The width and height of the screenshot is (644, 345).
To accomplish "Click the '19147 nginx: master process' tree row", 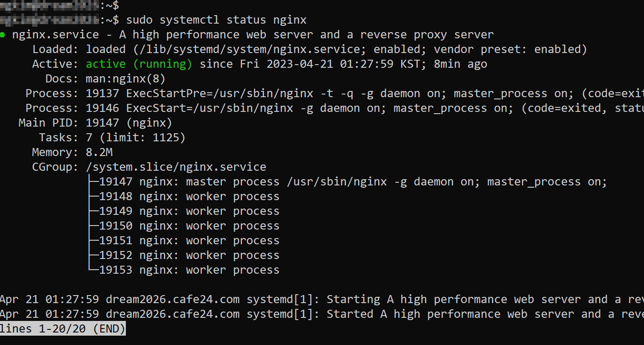I will [x=348, y=182].
